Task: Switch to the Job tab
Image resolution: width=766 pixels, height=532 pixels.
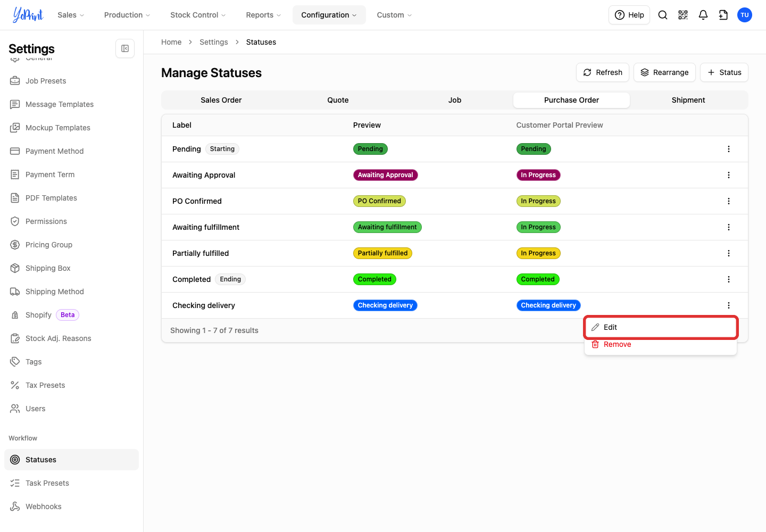Action: 455,100
